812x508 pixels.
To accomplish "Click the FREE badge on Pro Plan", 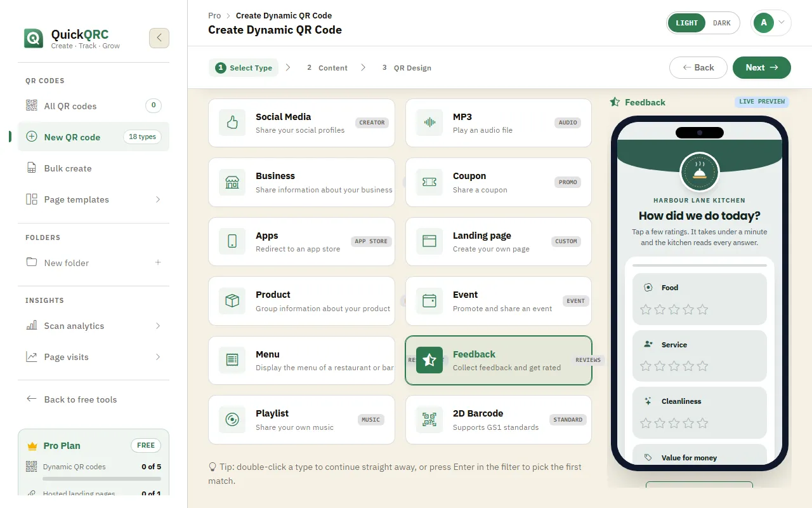I will (146, 445).
